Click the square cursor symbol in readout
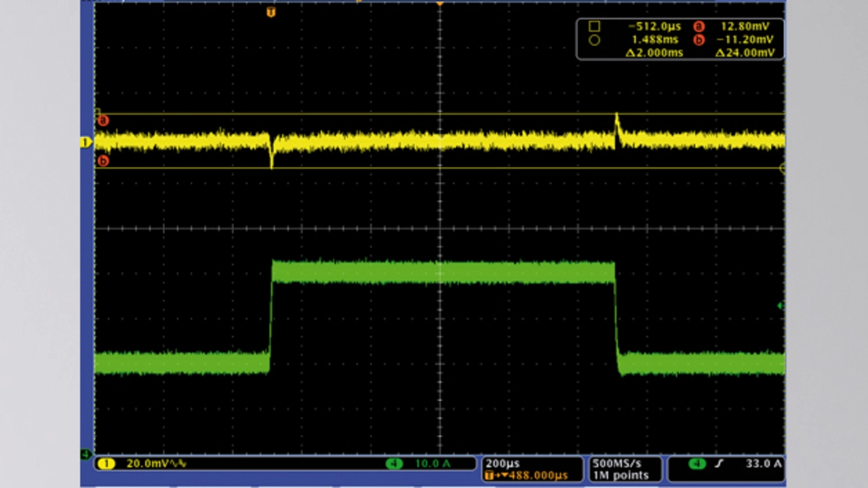This screenshot has height=488, width=868. [594, 26]
